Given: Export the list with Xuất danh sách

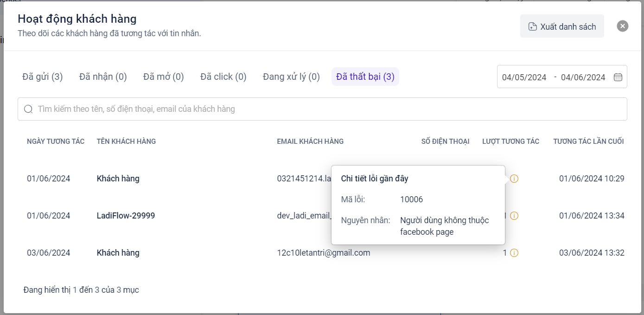Looking at the screenshot, I should [x=562, y=26].
